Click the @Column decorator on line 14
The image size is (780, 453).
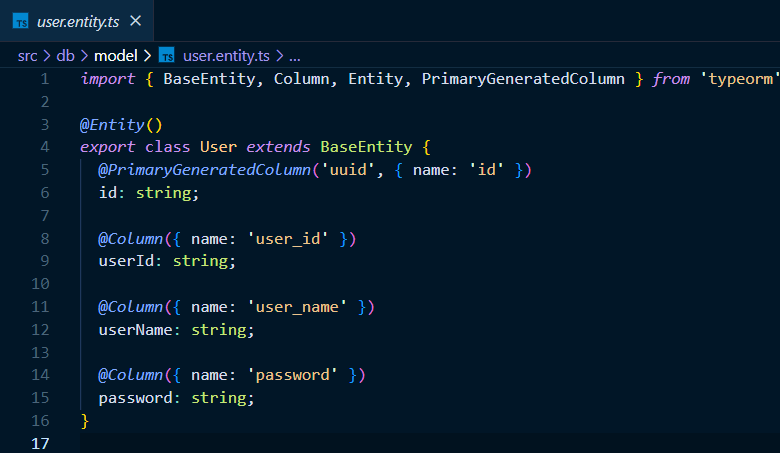[130, 375]
